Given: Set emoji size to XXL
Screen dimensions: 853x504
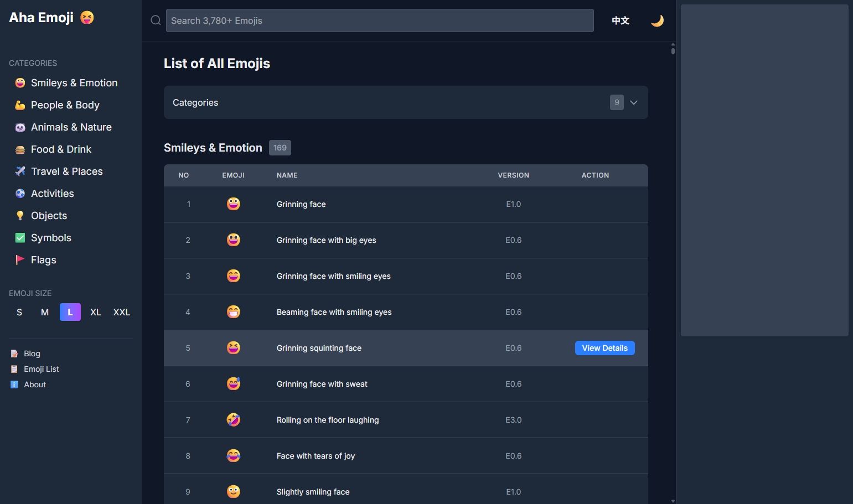Looking at the screenshot, I should pos(122,312).
